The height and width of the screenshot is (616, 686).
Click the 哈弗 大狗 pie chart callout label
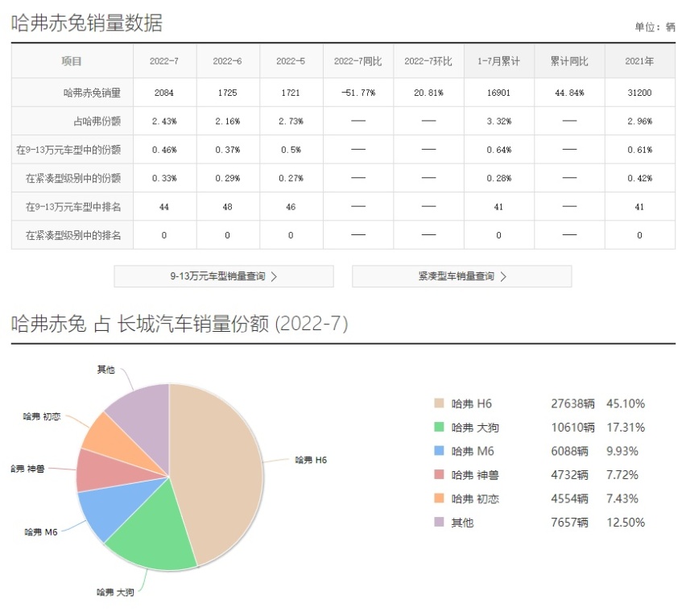[x=115, y=592]
